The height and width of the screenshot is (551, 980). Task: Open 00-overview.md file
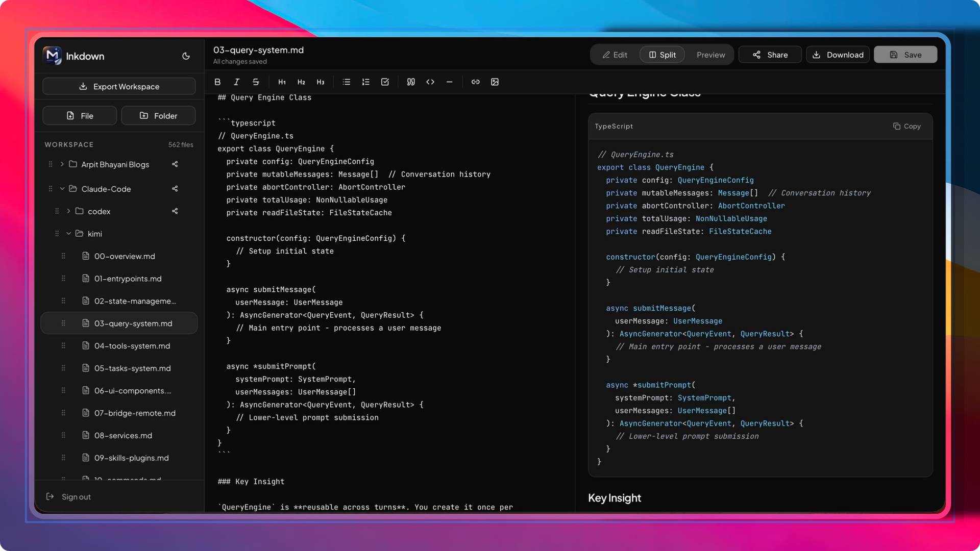click(119, 256)
